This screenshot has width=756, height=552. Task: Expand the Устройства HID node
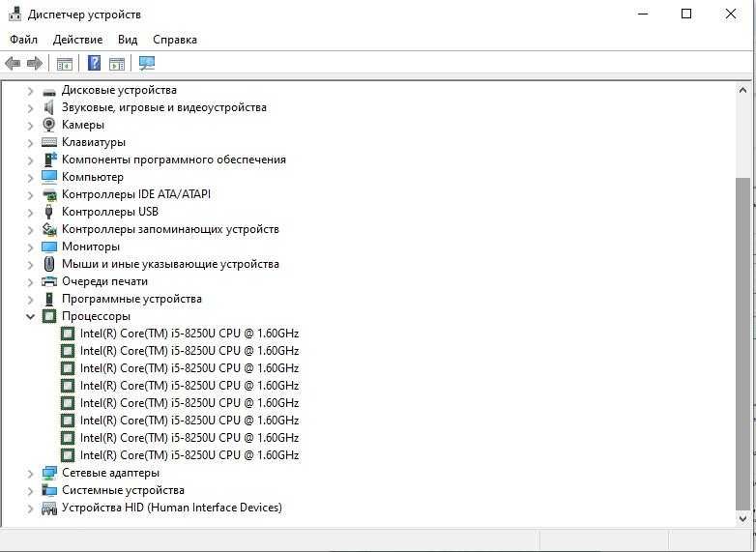click(x=30, y=508)
